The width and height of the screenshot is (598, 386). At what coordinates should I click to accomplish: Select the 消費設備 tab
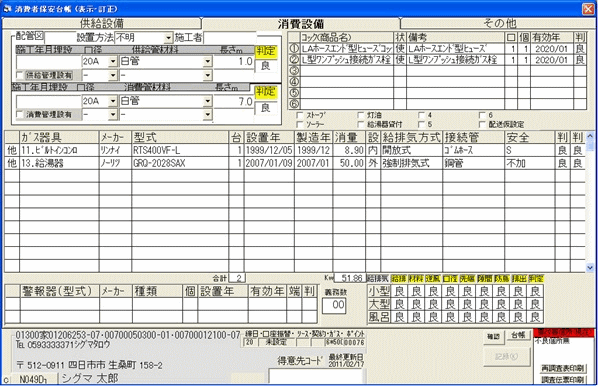301,23
